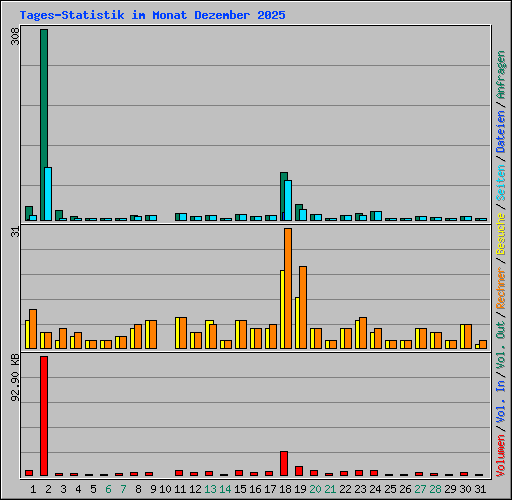Image resolution: width=512 pixels, height=500 pixels.
Task: Click the orange hosts bar for day 19
Action: [x=303, y=308]
